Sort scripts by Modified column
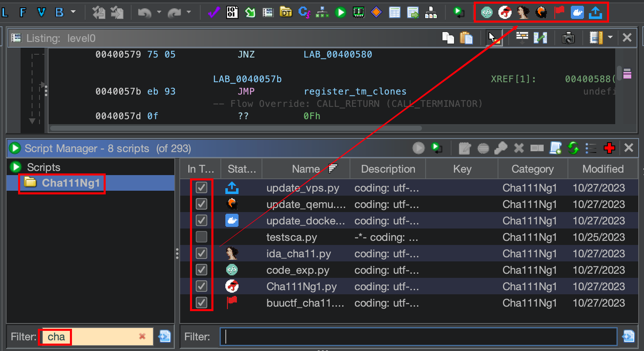Viewport: 644px width, 351px height. coord(603,169)
